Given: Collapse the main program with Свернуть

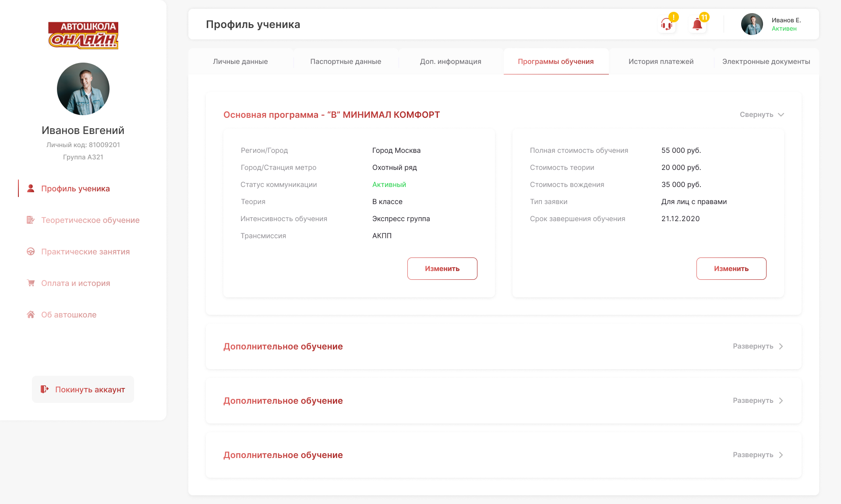Looking at the screenshot, I should (761, 115).
